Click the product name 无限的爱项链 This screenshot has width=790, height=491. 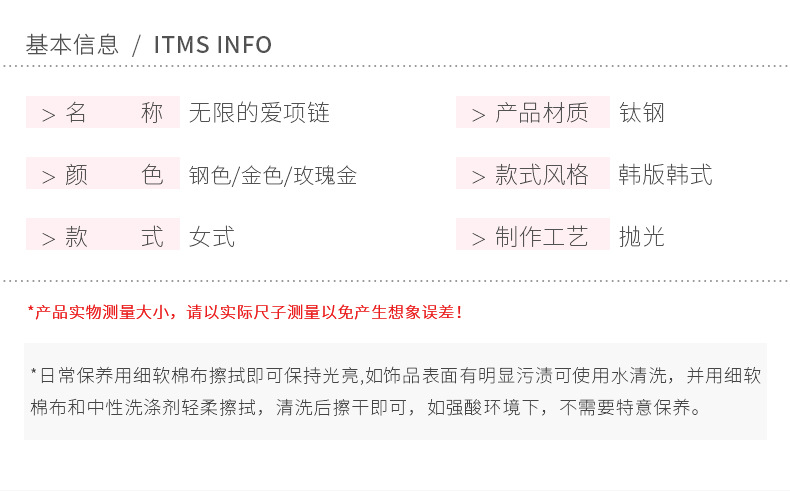pos(259,113)
